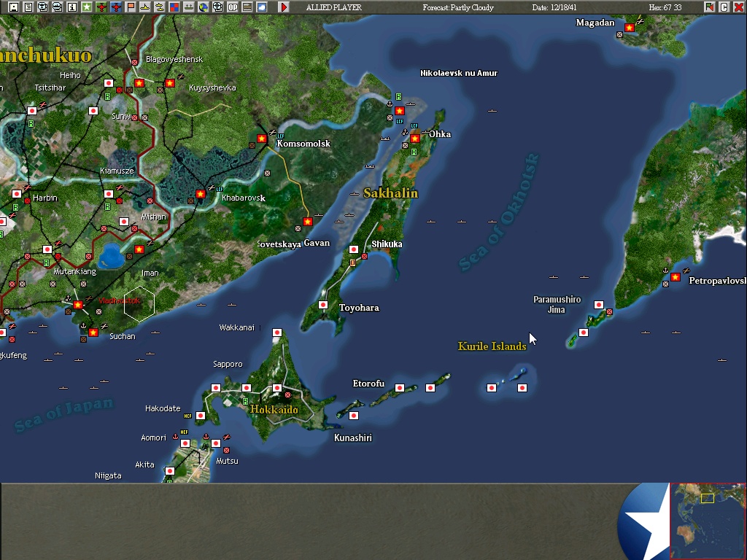Select the Soviet base marker at Petropavlovsk
Viewport: 747px width, 560px height.
(675, 276)
